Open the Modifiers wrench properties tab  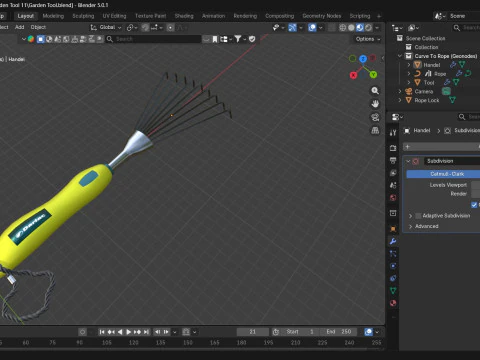click(393, 241)
